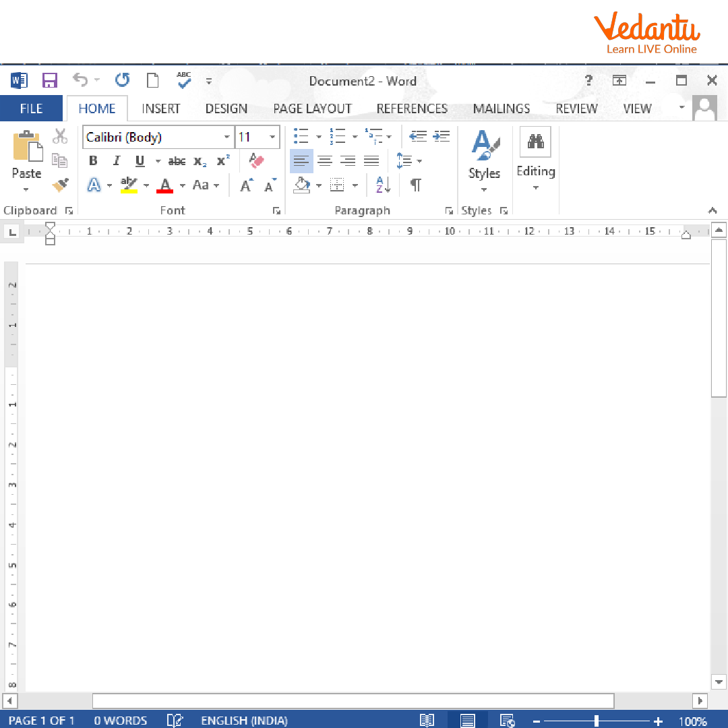This screenshot has width=728, height=728.
Task: Toggle Italic formatting
Action: click(x=116, y=161)
